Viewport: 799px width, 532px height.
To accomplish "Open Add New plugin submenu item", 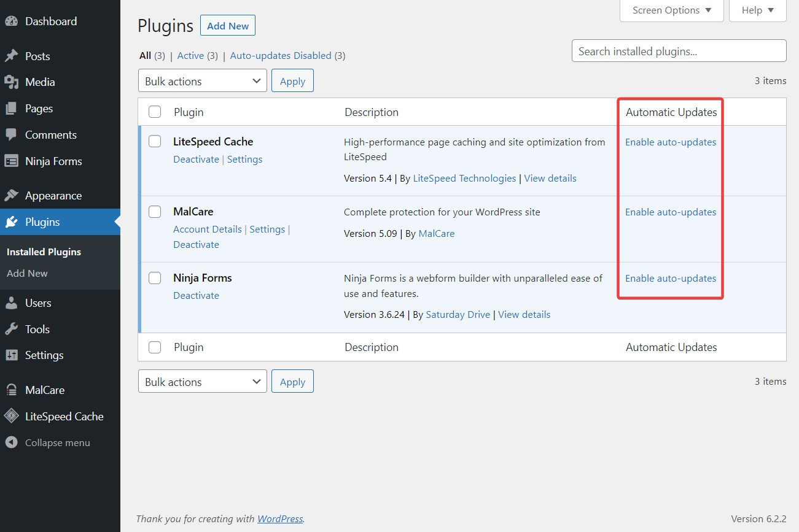I will tap(27, 274).
